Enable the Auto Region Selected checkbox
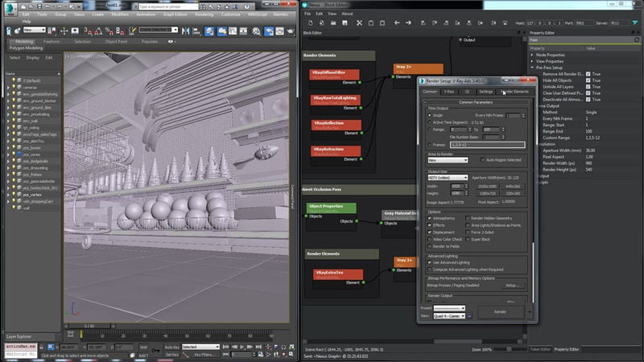 point(481,160)
